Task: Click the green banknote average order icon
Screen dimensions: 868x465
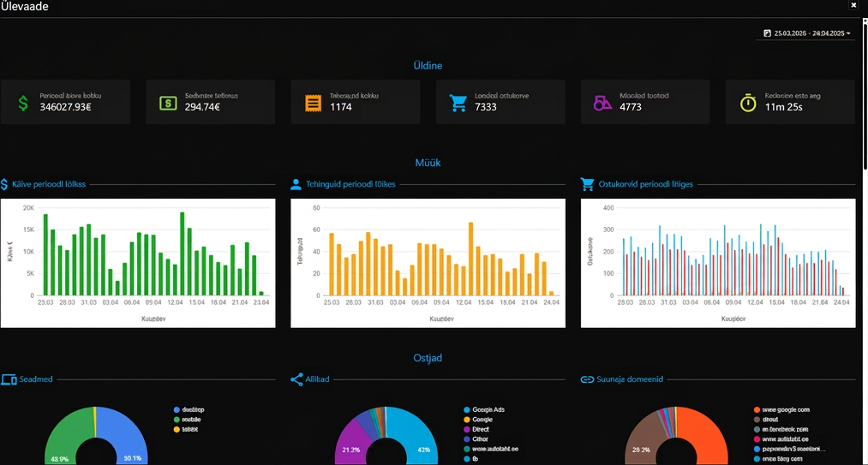Action: tap(168, 103)
